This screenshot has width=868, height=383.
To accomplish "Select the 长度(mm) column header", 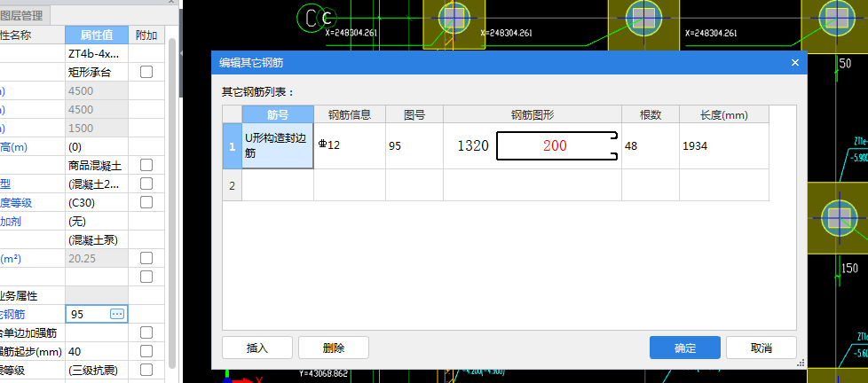I will click(724, 114).
